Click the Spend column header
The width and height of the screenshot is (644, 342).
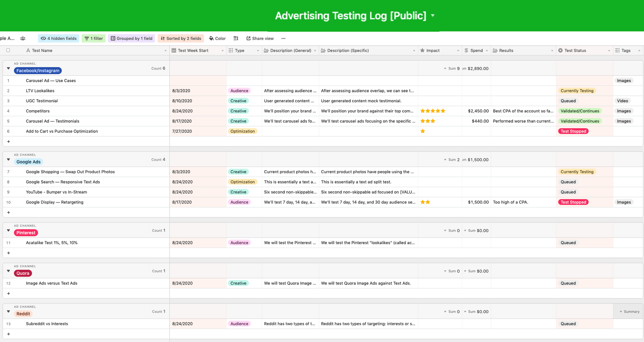point(476,51)
